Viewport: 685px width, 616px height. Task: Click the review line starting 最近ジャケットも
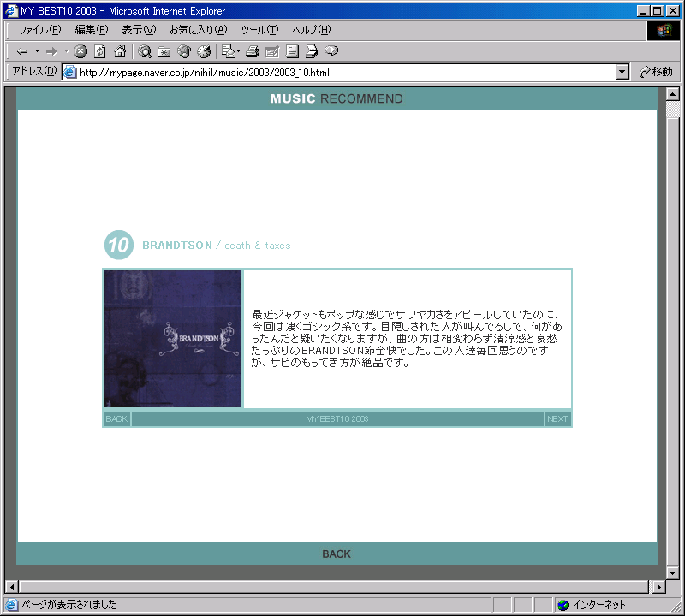[x=405, y=314]
